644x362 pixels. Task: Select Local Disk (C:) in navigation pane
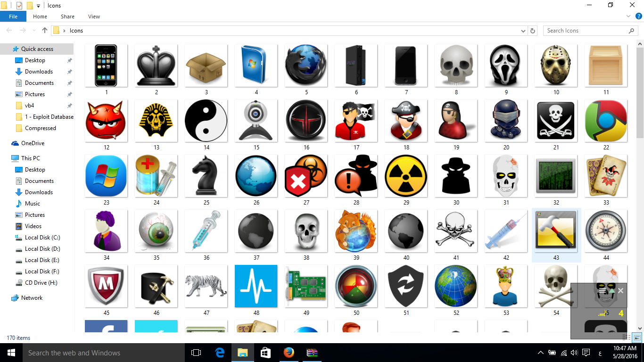pyautogui.click(x=42, y=238)
